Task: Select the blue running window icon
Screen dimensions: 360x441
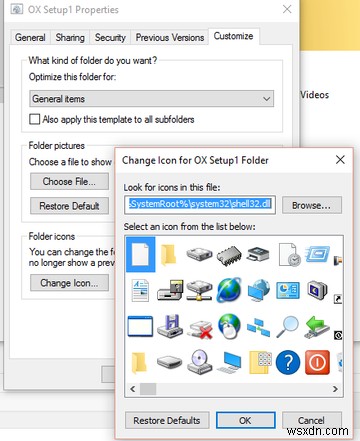Action: 317,254
